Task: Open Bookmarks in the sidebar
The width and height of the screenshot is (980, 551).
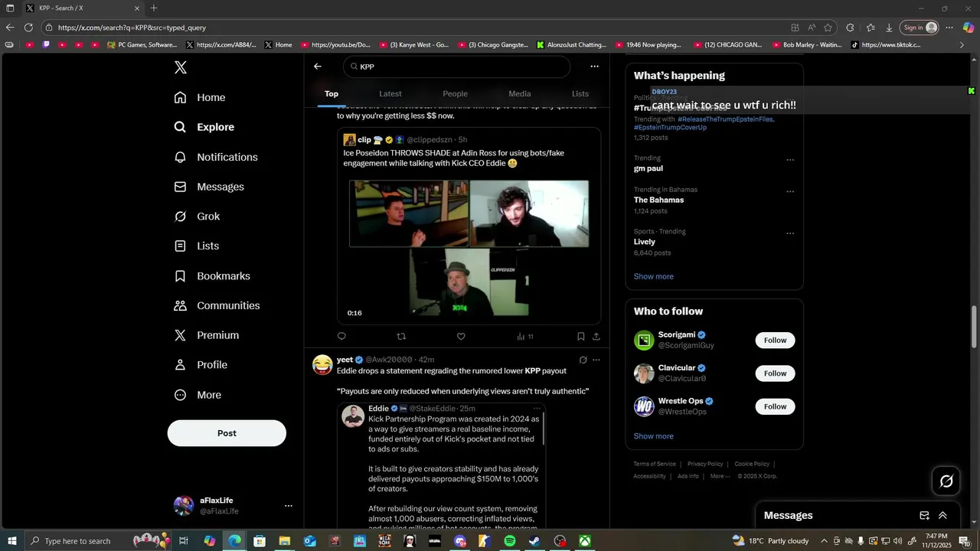Action: click(212, 275)
